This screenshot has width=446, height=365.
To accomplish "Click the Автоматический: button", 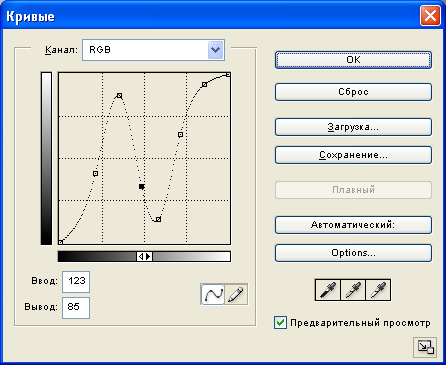I will [353, 225].
